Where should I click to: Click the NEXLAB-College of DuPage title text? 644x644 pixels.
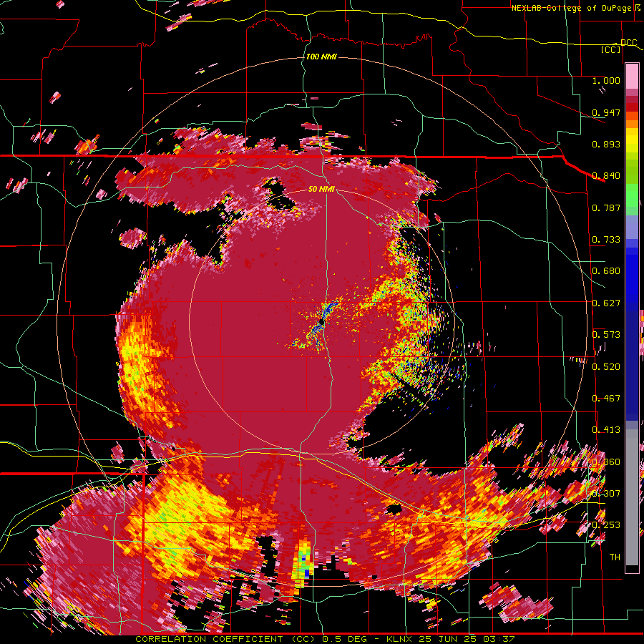577,8
